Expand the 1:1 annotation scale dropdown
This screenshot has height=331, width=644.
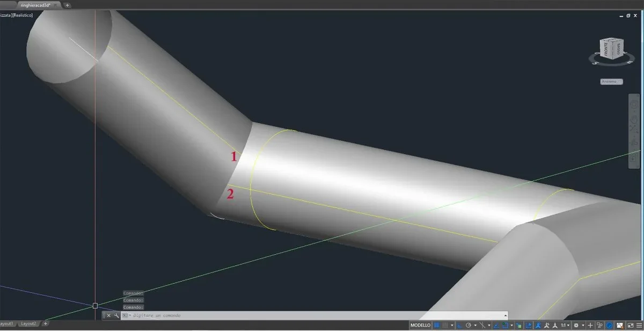click(568, 326)
